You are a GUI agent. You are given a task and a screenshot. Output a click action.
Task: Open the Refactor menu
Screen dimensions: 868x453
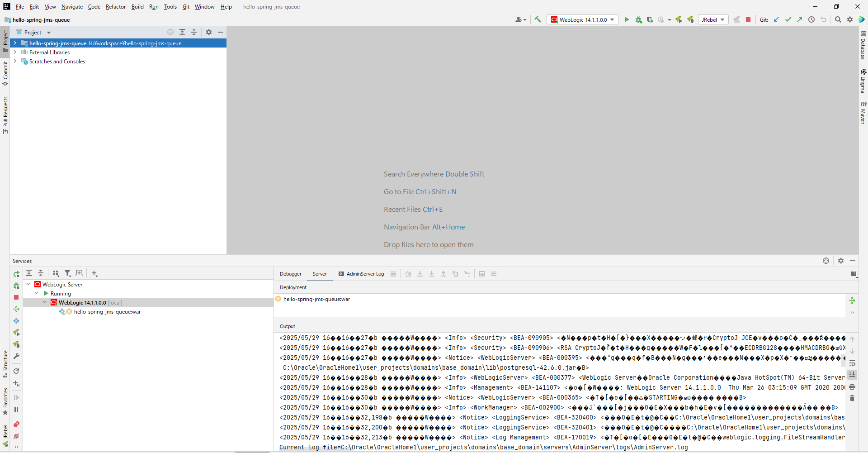116,7
